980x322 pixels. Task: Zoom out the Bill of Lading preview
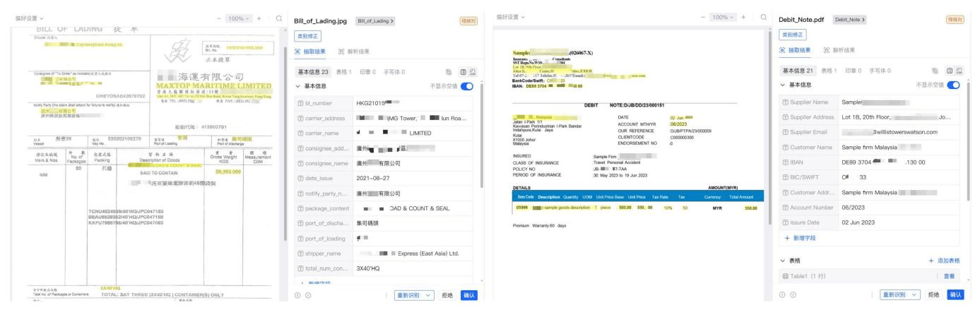(x=219, y=18)
